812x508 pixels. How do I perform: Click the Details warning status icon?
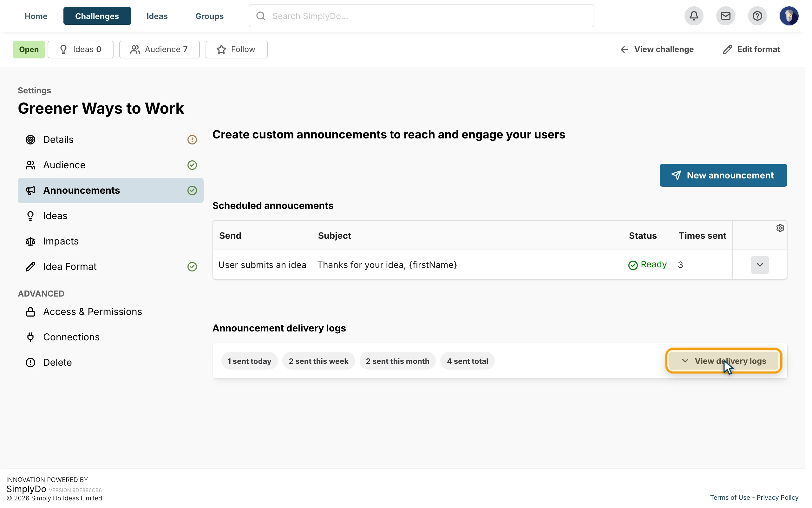pos(192,140)
